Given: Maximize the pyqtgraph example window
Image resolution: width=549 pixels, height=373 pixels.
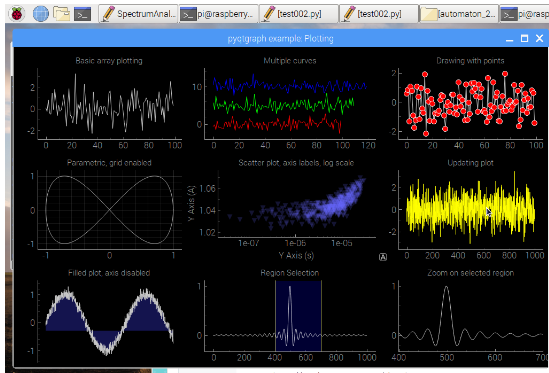Looking at the screenshot, I should pos(524,38).
